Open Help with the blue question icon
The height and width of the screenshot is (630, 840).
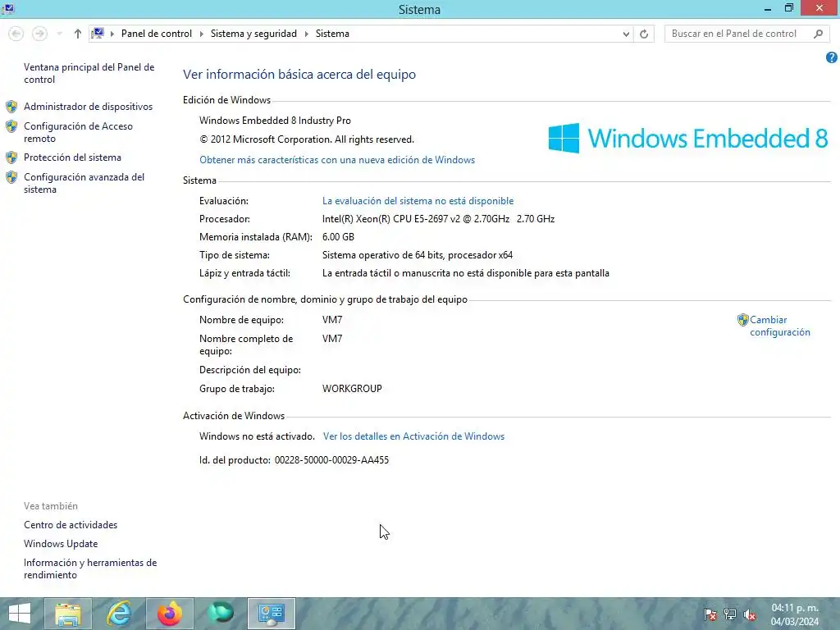pos(832,57)
